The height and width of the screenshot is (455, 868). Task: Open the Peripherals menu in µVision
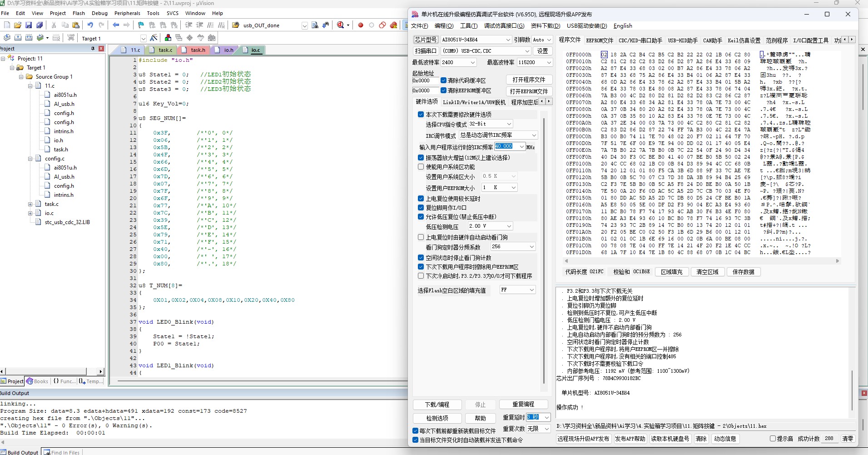[x=127, y=13]
